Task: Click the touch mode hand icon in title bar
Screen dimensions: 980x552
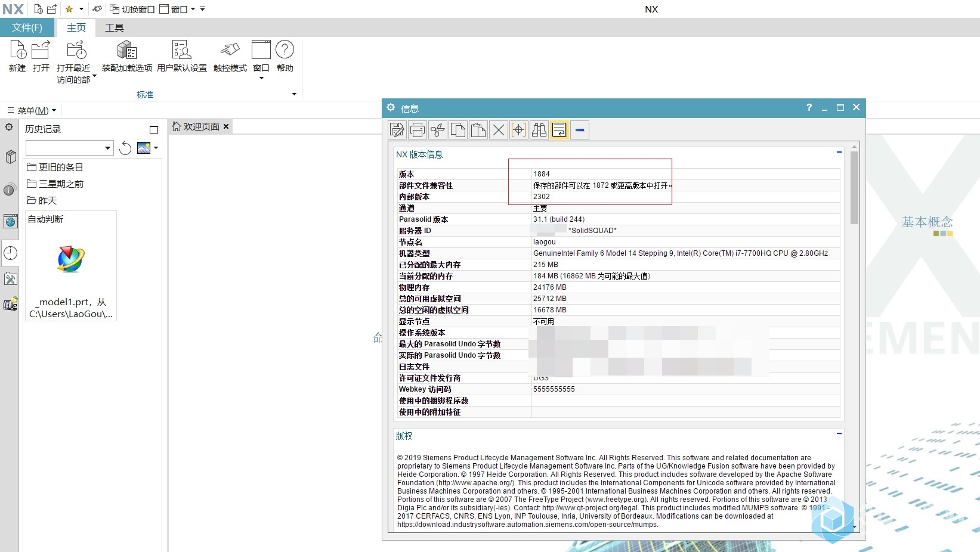Action: (x=97, y=9)
